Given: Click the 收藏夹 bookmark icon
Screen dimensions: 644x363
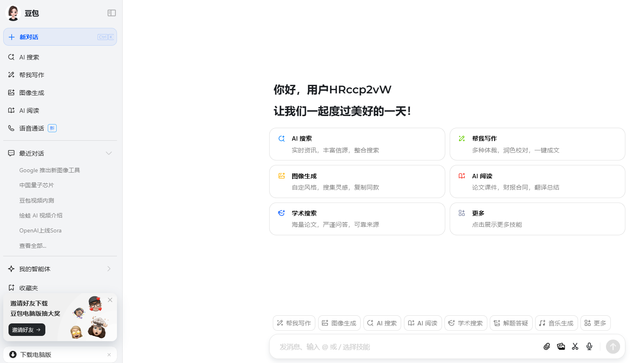Looking at the screenshot, I should pyautogui.click(x=11, y=288).
